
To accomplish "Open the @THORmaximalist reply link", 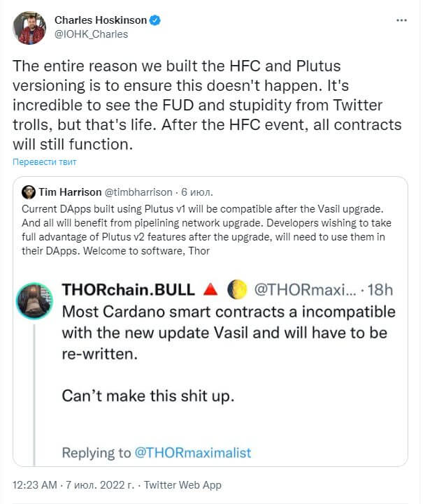I will point(193,453).
